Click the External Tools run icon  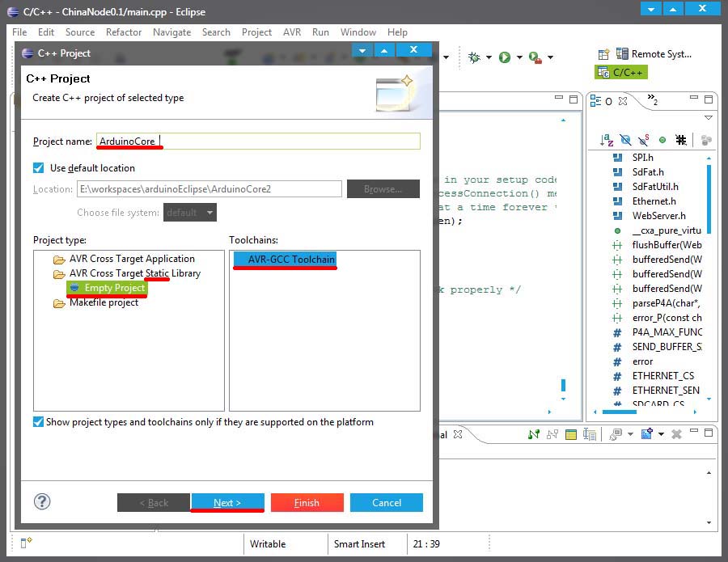click(x=535, y=57)
